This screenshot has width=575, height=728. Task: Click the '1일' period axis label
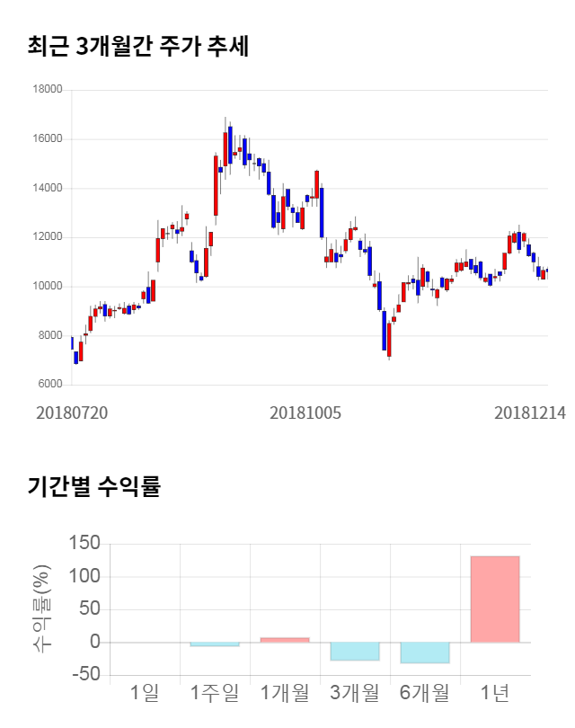coord(144,693)
